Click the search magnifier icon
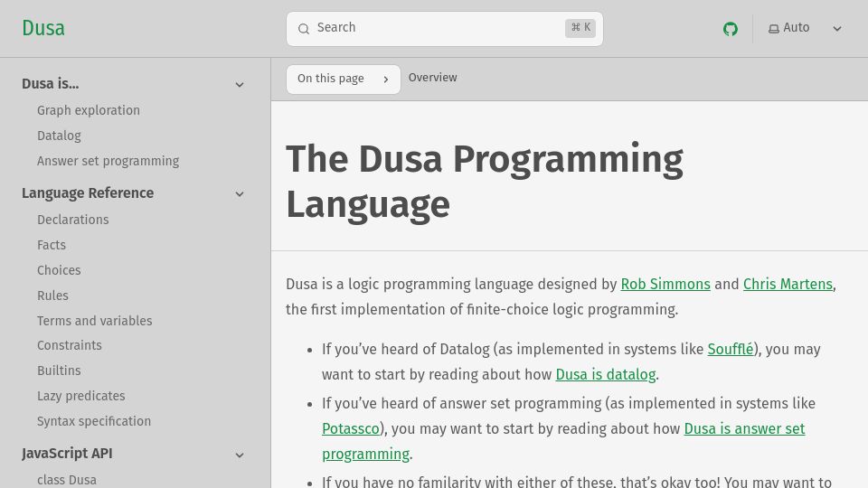Image resolution: width=868 pixels, height=488 pixels. [304, 29]
